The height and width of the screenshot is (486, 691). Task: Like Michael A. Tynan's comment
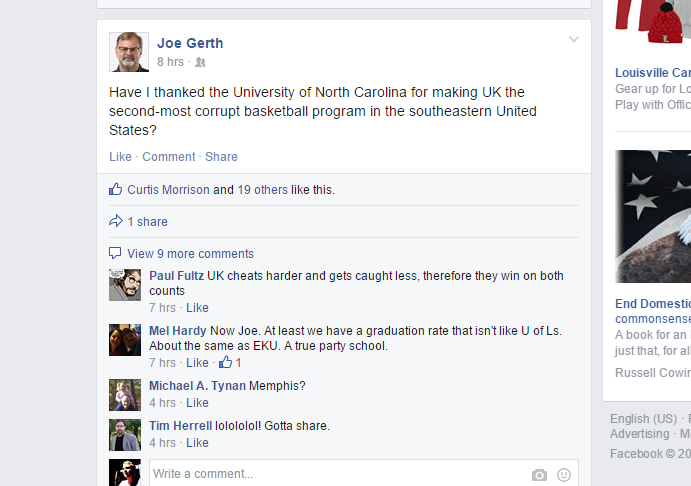tap(197, 403)
